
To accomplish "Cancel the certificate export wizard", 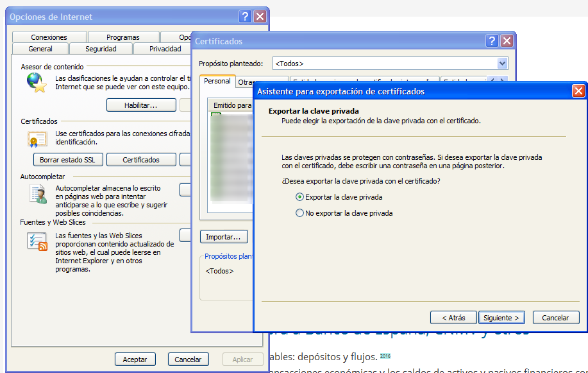I will point(556,317).
